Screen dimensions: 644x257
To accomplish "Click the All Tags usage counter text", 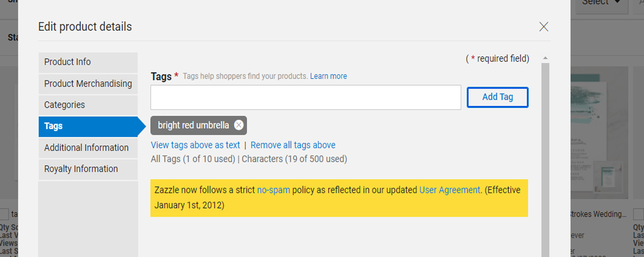I will (x=193, y=159).
